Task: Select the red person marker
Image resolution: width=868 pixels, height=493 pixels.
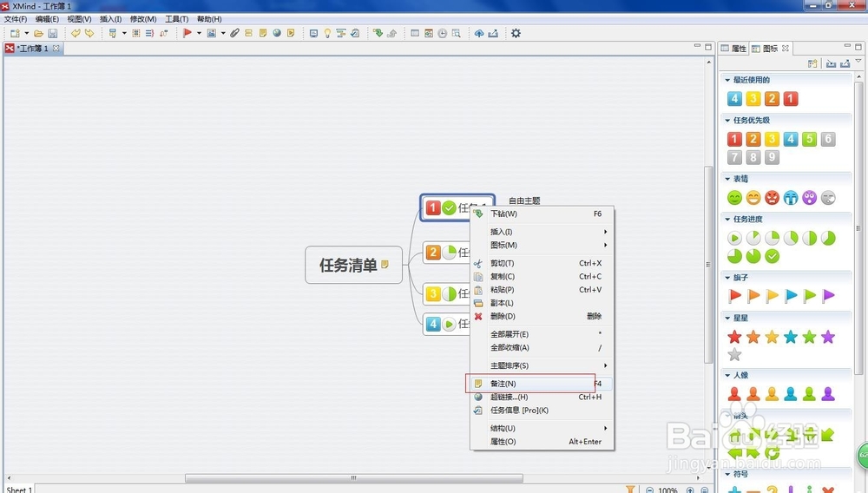Action: click(x=734, y=393)
